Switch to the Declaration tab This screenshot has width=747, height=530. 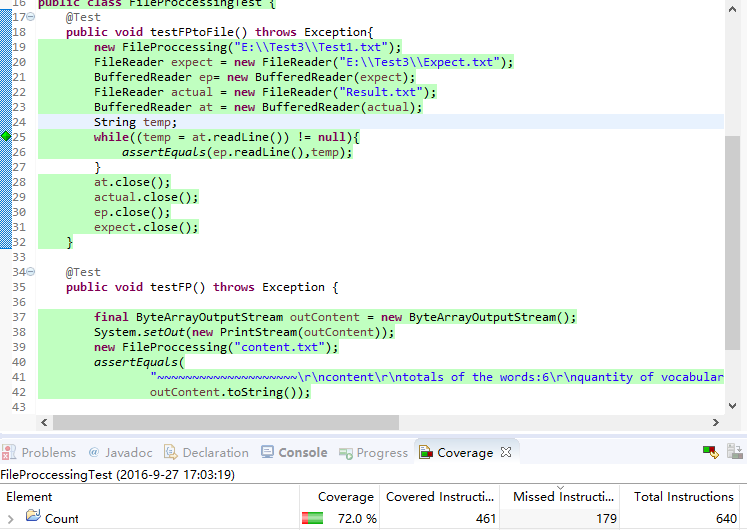click(206, 452)
